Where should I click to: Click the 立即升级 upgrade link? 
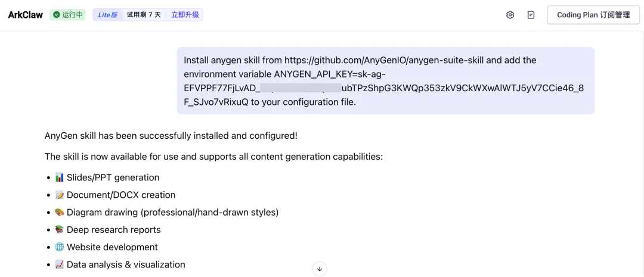184,15
